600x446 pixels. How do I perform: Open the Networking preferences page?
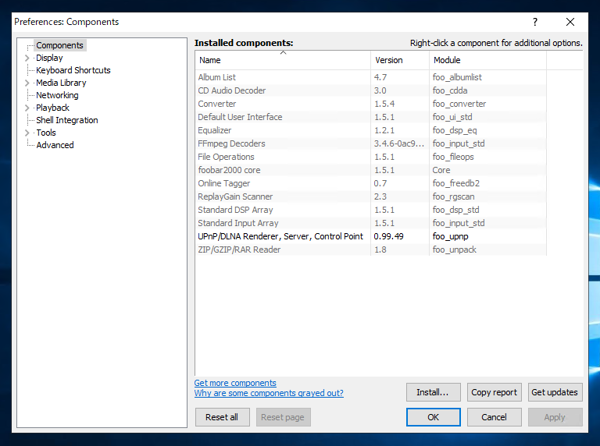[57, 95]
